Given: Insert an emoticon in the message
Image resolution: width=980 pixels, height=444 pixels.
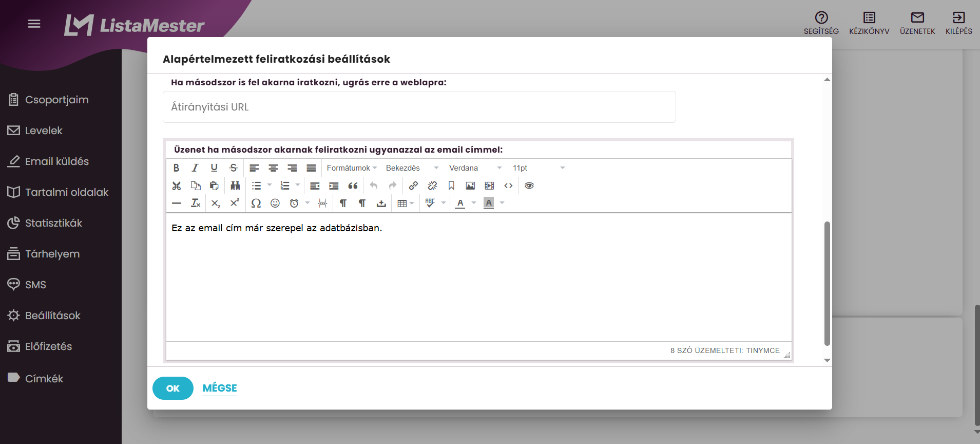Looking at the screenshot, I should [275, 203].
